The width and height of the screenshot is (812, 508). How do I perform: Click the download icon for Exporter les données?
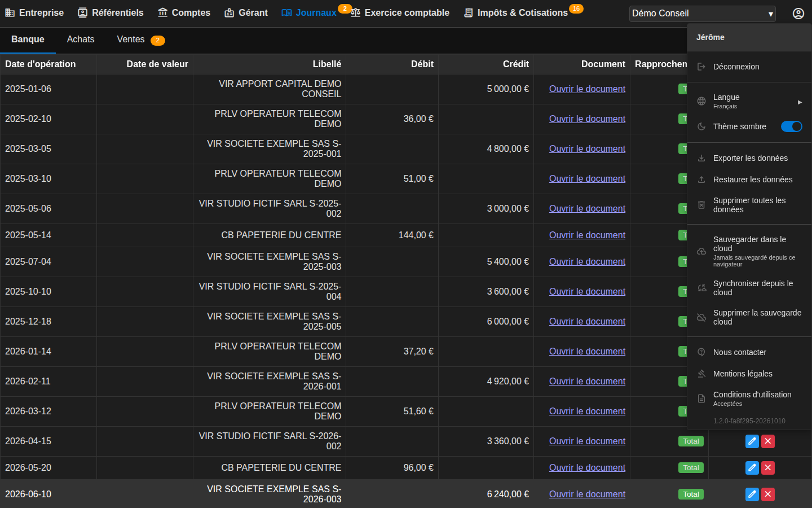[701, 158]
